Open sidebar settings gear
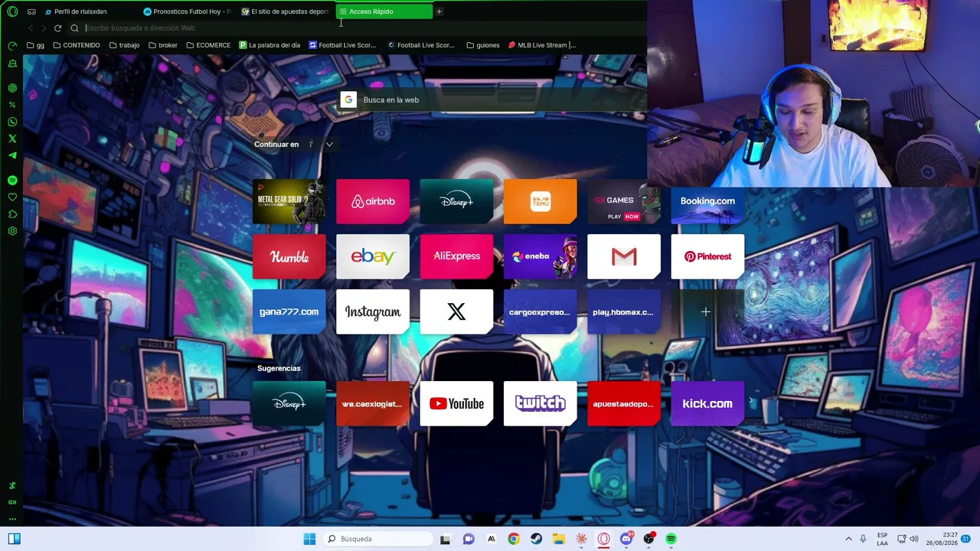The height and width of the screenshot is (551, 980). [x=12, y=231]
